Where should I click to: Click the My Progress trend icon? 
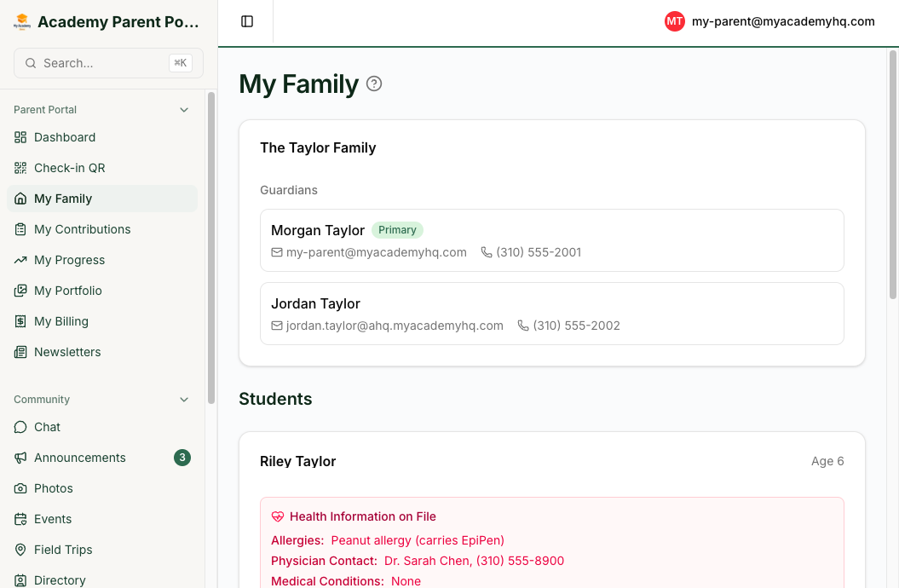click(20, 260)
